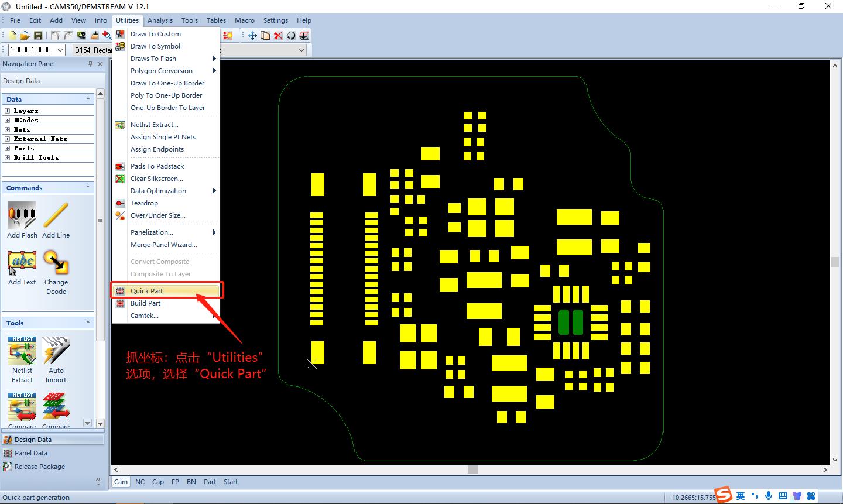
Task: Pin the Navigation Pane
Action: coord(90,64)
